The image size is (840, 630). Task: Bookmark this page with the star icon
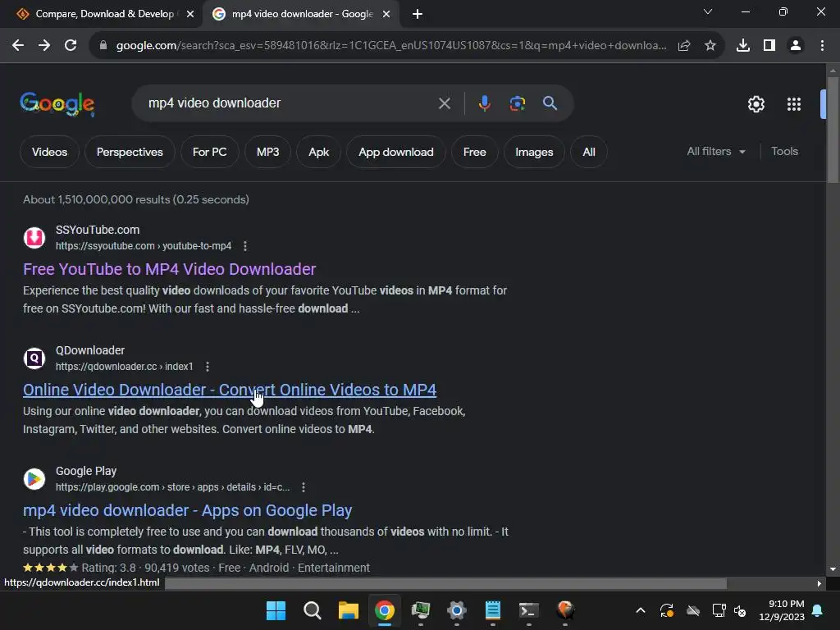tap(710, 46)
